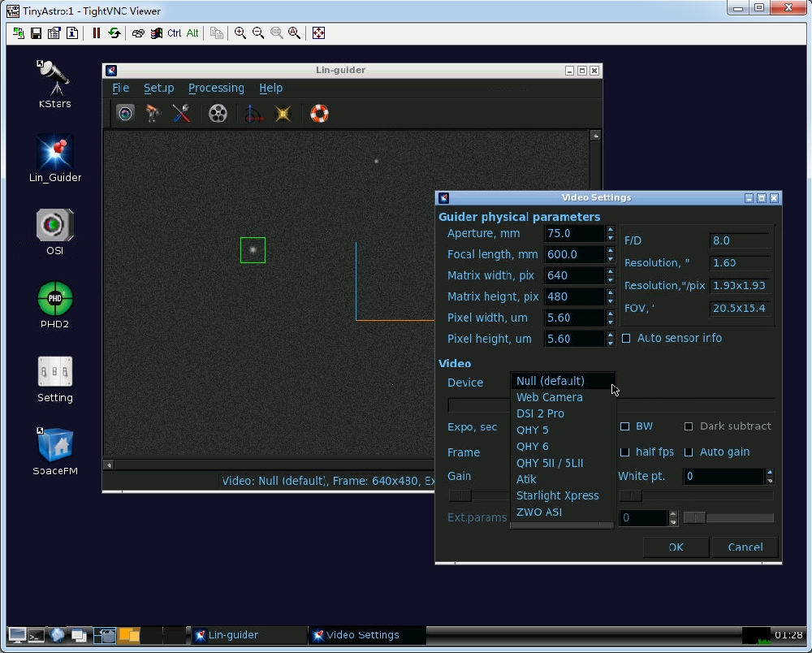
Task: Click the screwdriver and wrench settings icon
Action: (x=181, y=114)
